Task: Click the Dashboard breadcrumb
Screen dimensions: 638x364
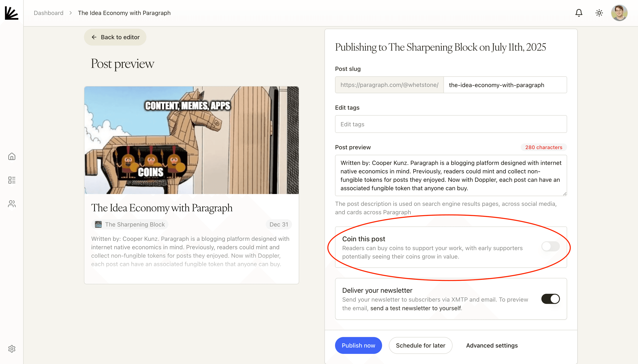Action: tap(49, 13)
